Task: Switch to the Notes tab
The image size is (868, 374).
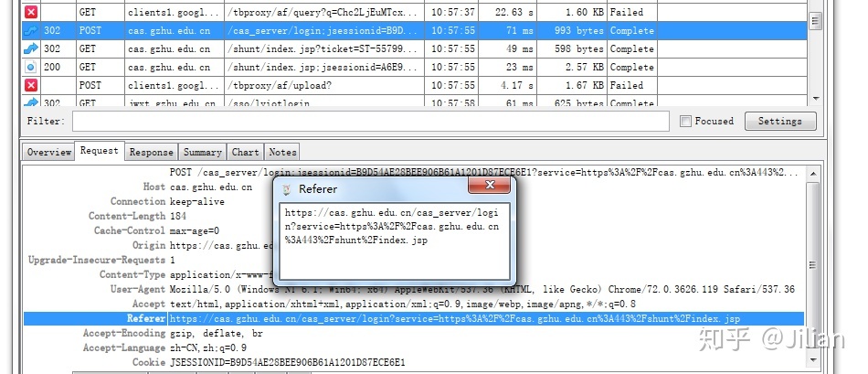Action: pos(283,152)
